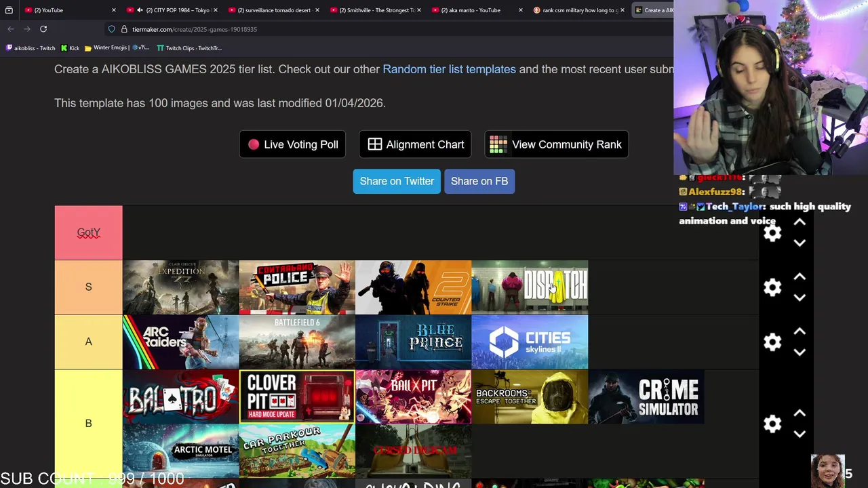Open settings gear for GotY tier row
This screenshot has width=868, height=488.
[772, 233]
